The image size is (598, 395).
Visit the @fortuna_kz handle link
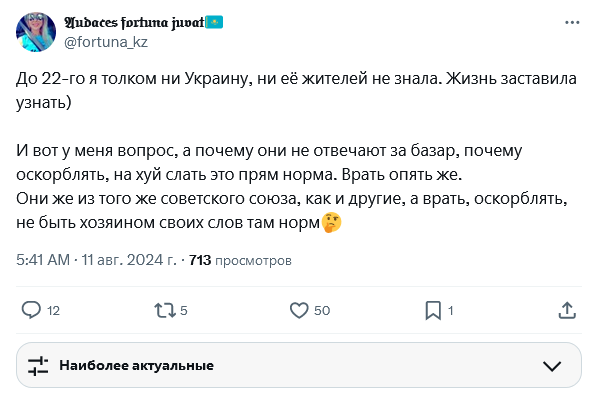point(106,42)
